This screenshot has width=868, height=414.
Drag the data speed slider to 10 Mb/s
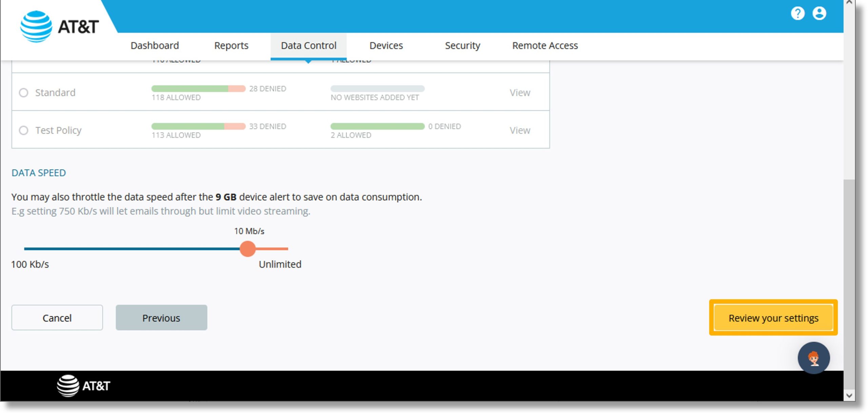[x=248, y=249]
